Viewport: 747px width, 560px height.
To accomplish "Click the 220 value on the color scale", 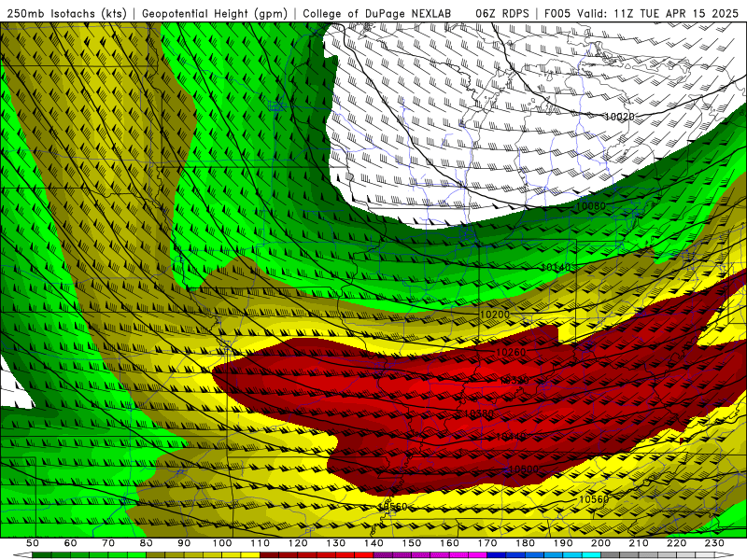I will 676,543.
